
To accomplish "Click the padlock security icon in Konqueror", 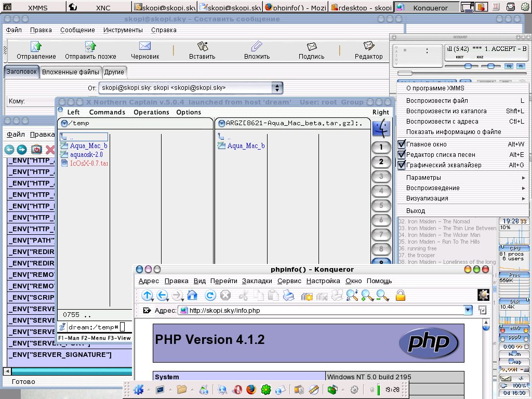I will pos(401,295).
